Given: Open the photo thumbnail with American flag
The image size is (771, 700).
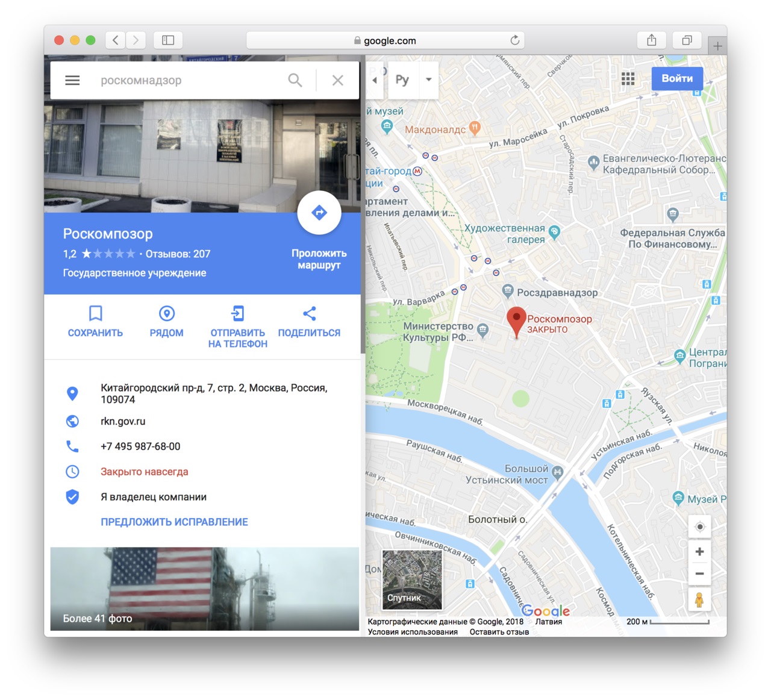Looking at the screenshot, I should click(204, 589).
